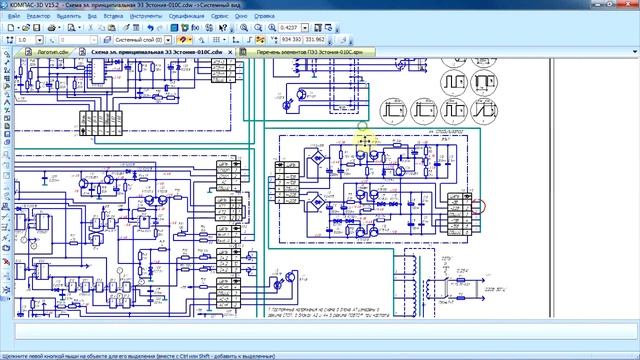Switch to the Перечень элементов ПЭ3 tab

tap(306, 52)
